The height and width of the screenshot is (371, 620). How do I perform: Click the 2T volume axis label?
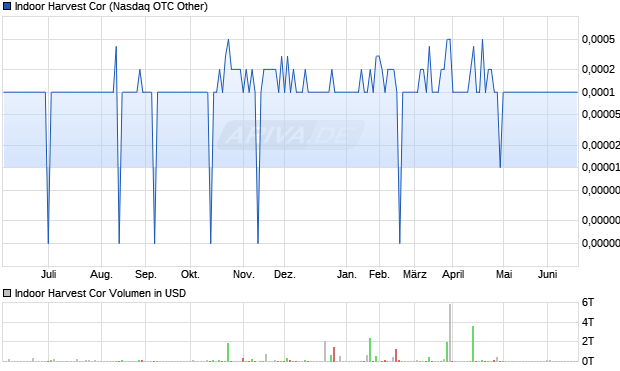click(588, 341)
